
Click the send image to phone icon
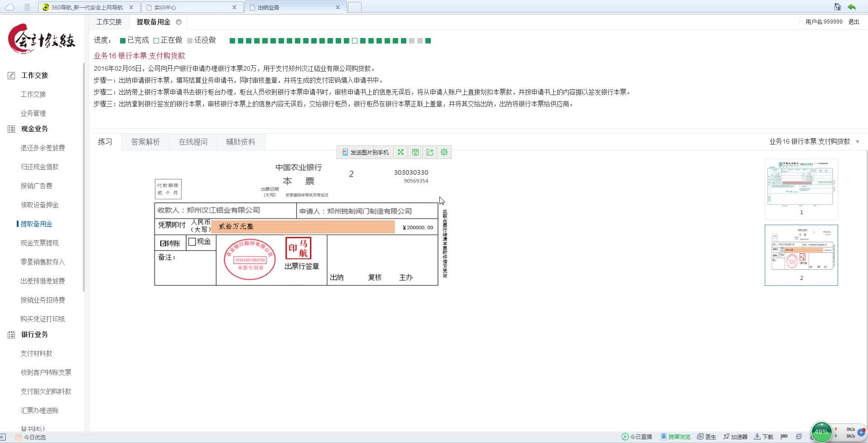click(345, 153)
